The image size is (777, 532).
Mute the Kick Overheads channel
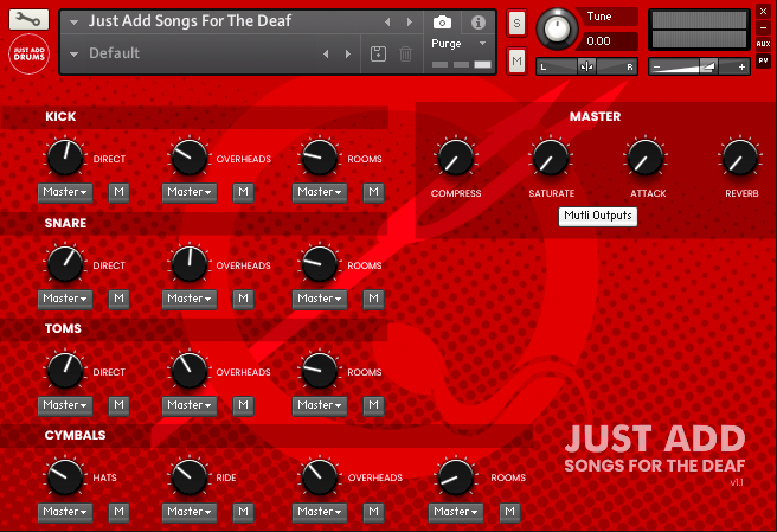point(243,192)
